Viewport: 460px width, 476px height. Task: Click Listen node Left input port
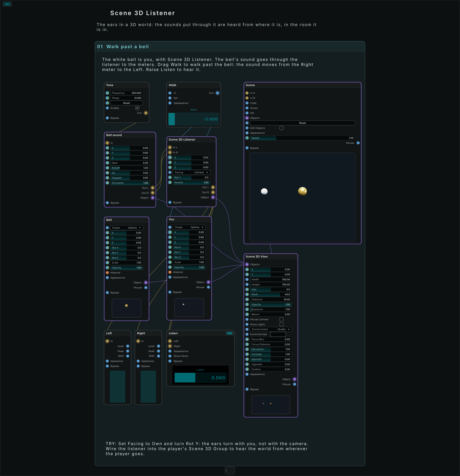tap(170, 341)
